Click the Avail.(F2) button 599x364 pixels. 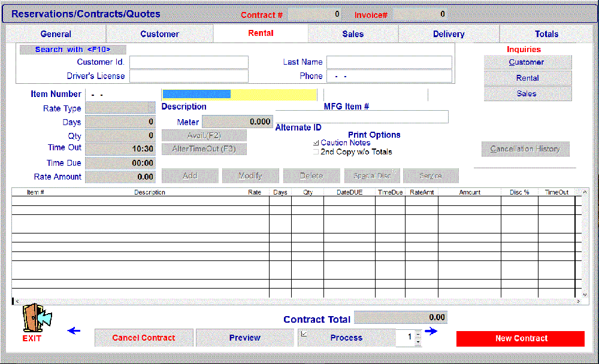coord(204,135)
